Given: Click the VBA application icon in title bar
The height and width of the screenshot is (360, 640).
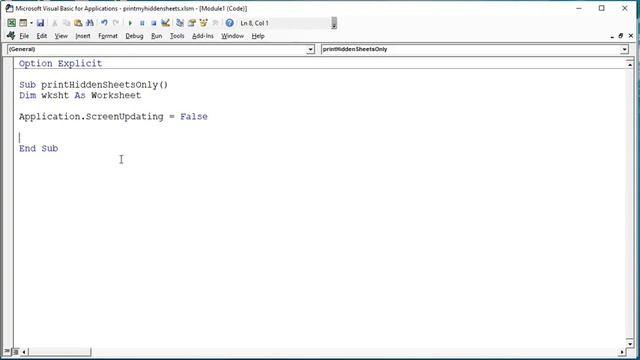Looking at the screenshot, I should click(9, 8).
